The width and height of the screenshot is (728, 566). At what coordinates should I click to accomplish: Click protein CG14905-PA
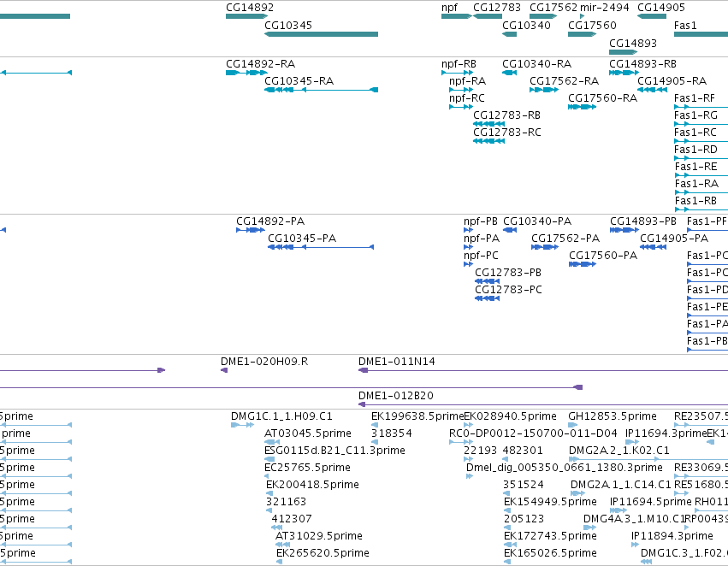pos(674,239)
